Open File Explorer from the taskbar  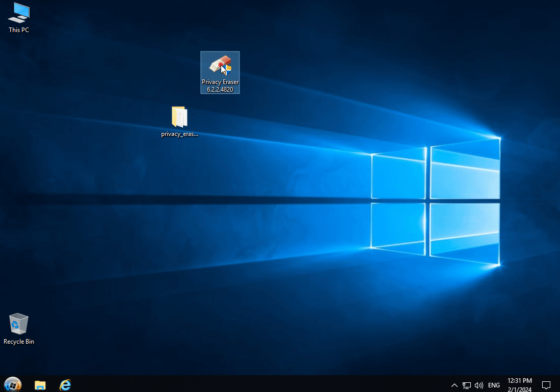click(x=40, y=385)
